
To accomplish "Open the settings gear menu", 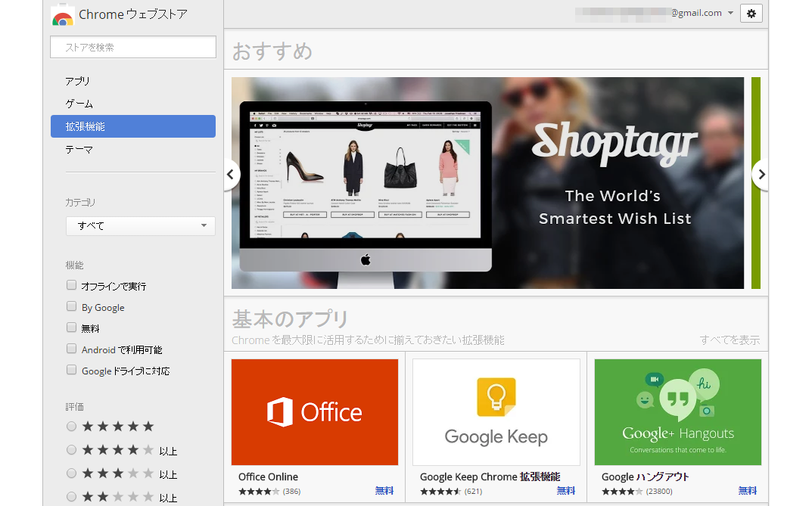I will [751, 14].
